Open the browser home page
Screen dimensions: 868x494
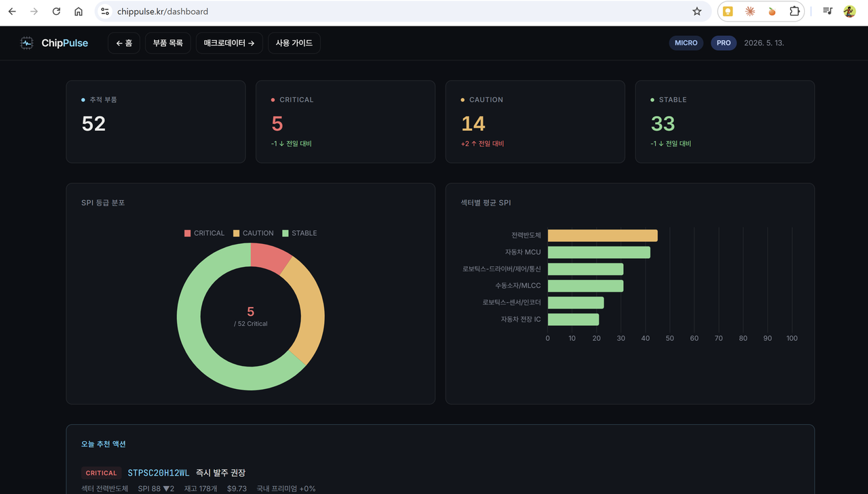click(x=79, y=12)
